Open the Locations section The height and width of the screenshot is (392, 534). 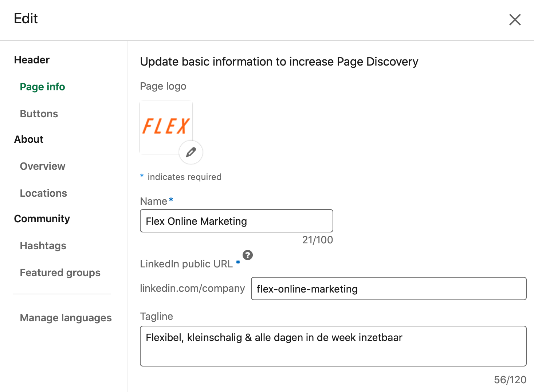click(43, 193)
